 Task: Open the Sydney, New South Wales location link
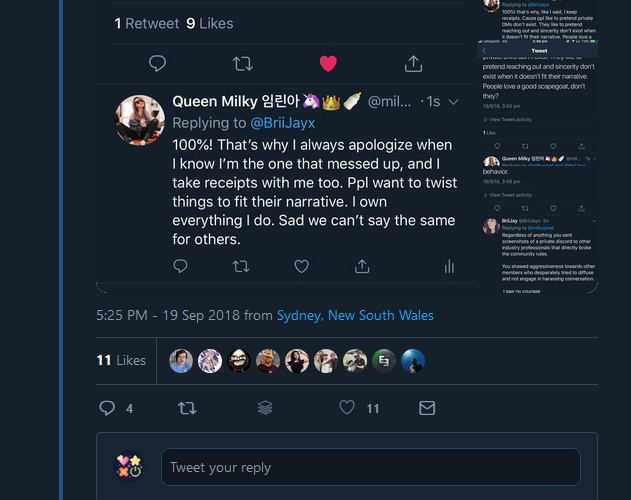(355, 315)
